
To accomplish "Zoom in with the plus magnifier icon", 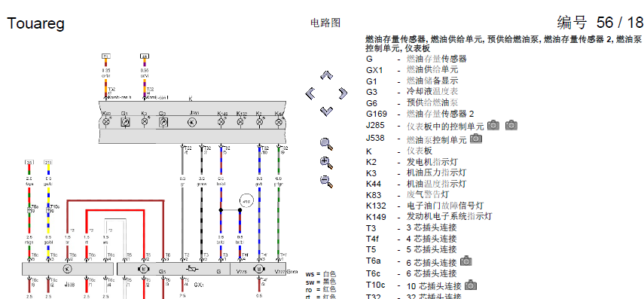I will click(x=326, y=163).
